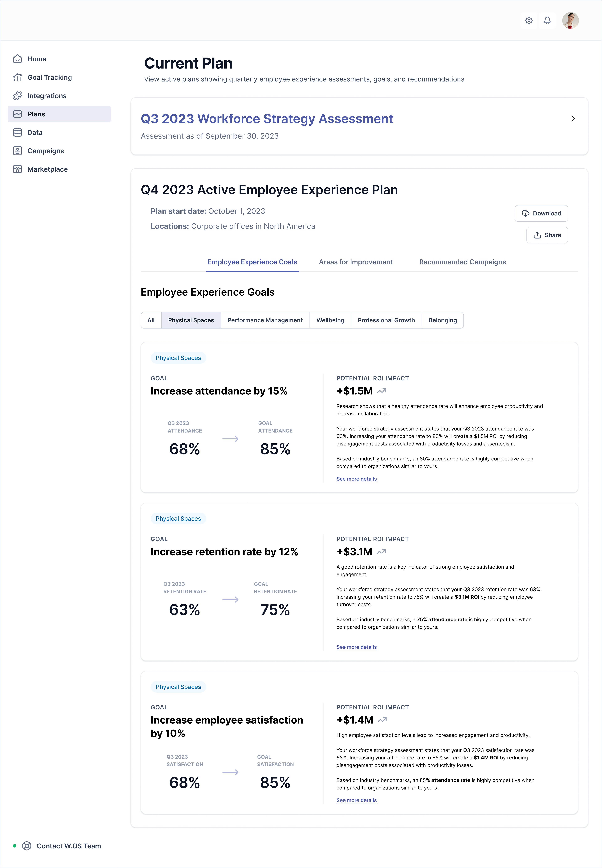Image resolution: width=602 pixels, height=868 pixels.
Task: Open See more details for satisfaction goal
Action: tap(356, 800)
